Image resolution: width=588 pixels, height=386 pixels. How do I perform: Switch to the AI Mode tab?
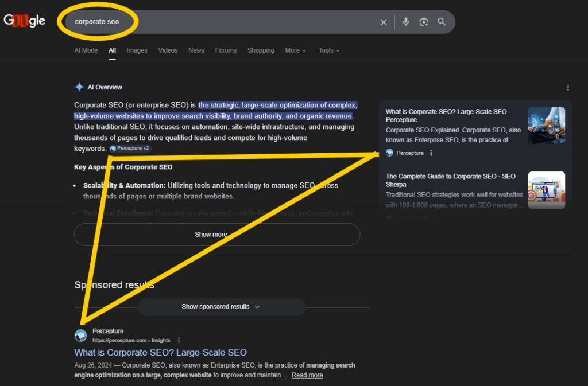(x=86, y=50)
